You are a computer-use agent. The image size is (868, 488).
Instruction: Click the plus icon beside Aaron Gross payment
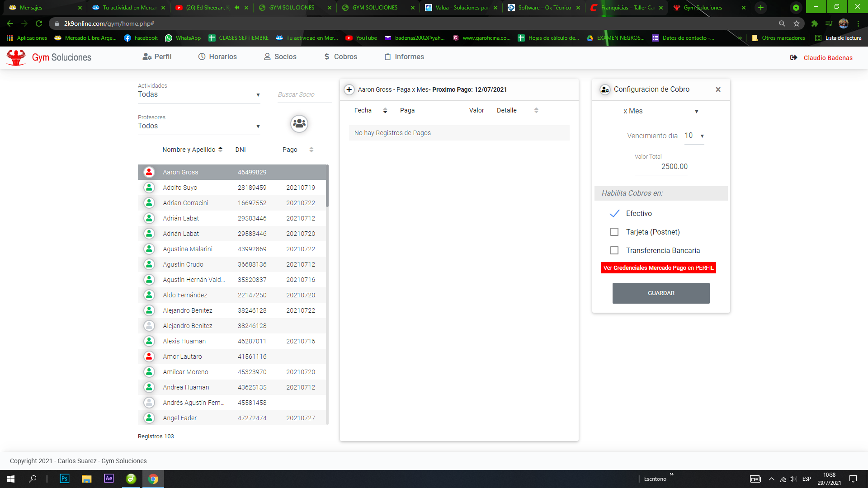[x=349, y=89]
